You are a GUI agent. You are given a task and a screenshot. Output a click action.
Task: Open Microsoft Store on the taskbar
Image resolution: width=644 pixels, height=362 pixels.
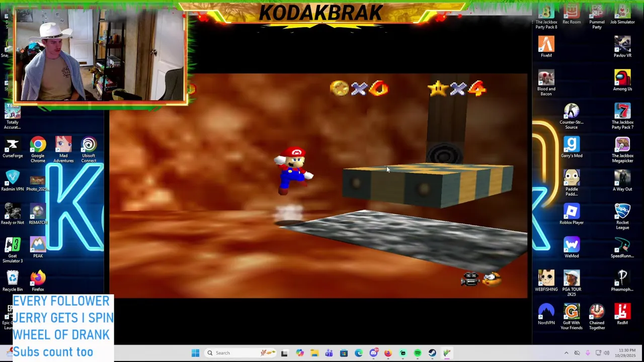(344, 353)
